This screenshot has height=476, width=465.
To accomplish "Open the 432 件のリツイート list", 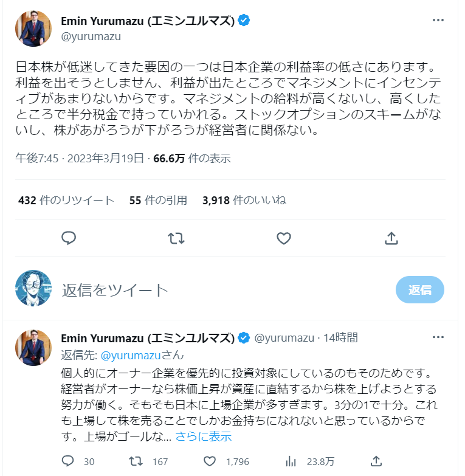I will (66, 200).
